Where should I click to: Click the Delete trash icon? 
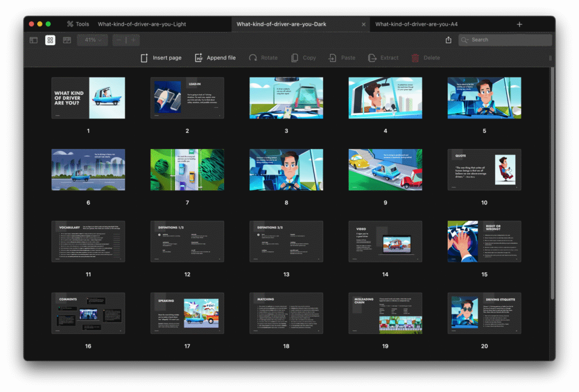point(426,58)
